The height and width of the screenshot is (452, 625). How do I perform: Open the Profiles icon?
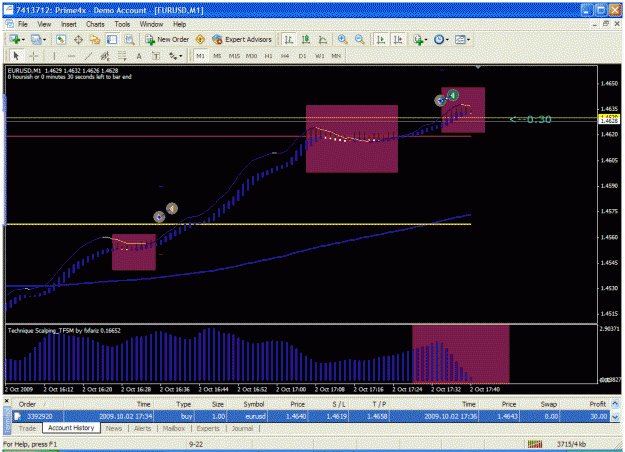click(x=36, y=39)
